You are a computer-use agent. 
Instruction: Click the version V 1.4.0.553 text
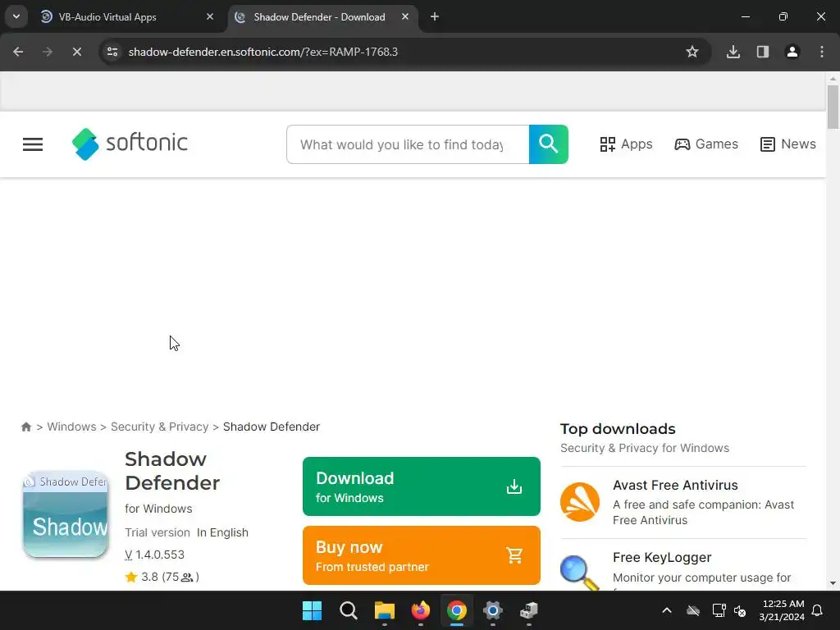(x=154, y=555)
